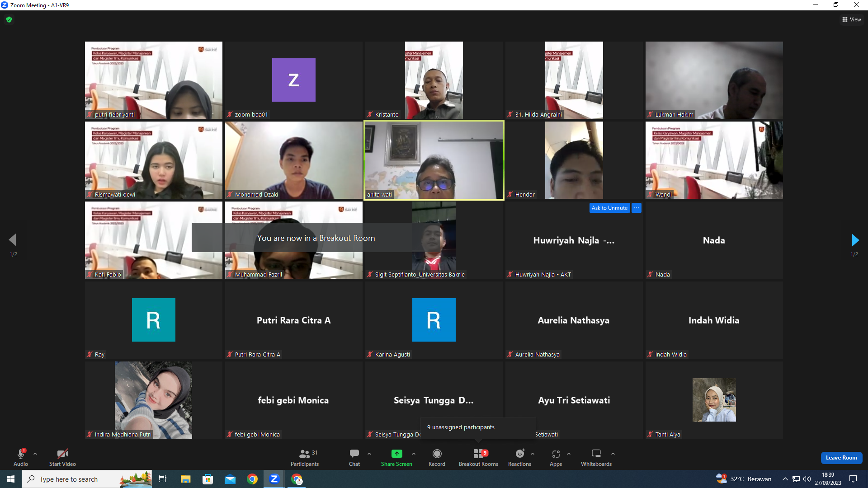868x488 pixels.
Task: Leave the breakout room
Action: tap(841, 458)
